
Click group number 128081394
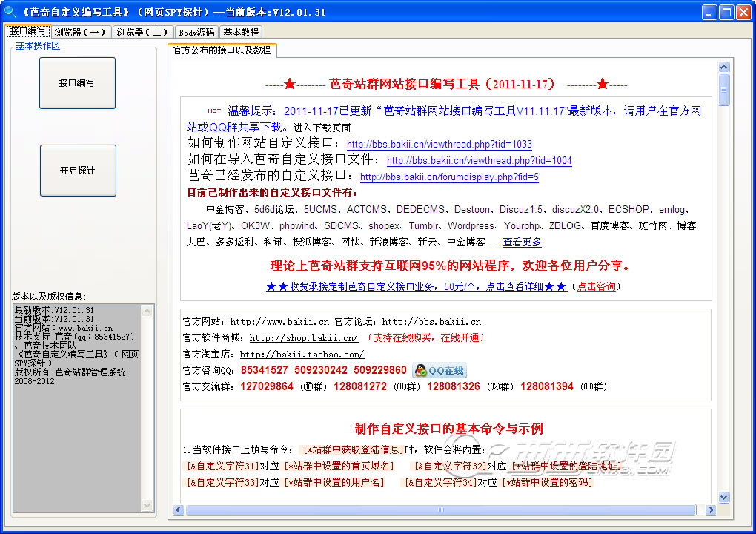pyautogui.click(x=547, y=386)
